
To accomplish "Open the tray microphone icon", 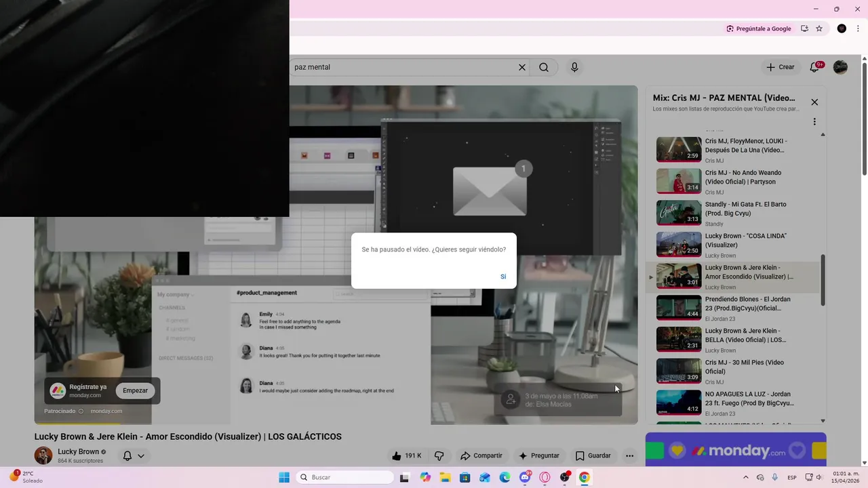I will pos(774,477).
